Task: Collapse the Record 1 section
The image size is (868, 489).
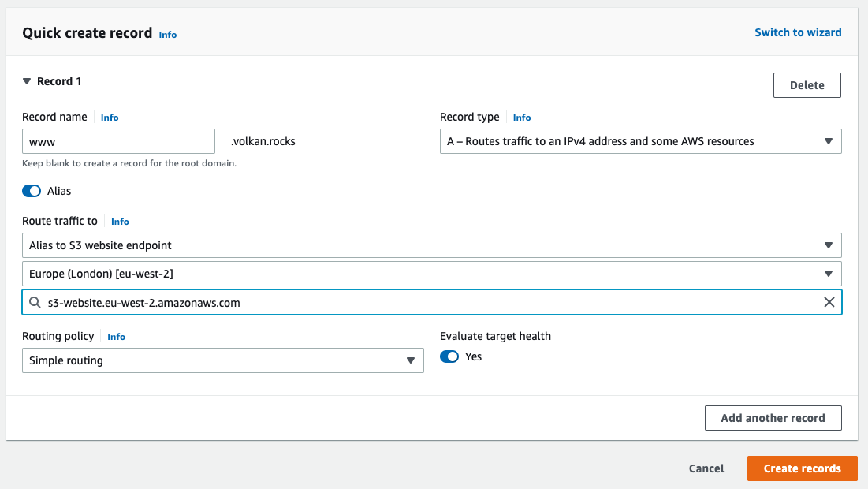Action: (28, 81)
